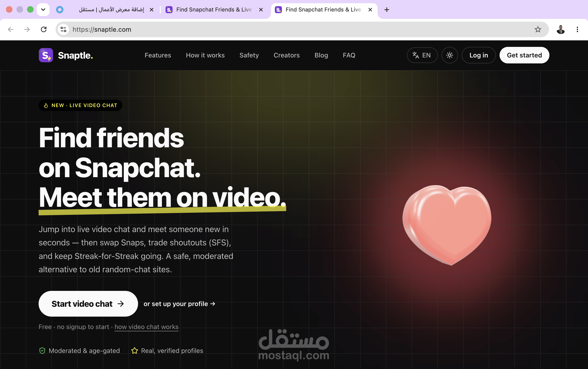
Task: Bookmark this page with the star icon
Action: 538,30
